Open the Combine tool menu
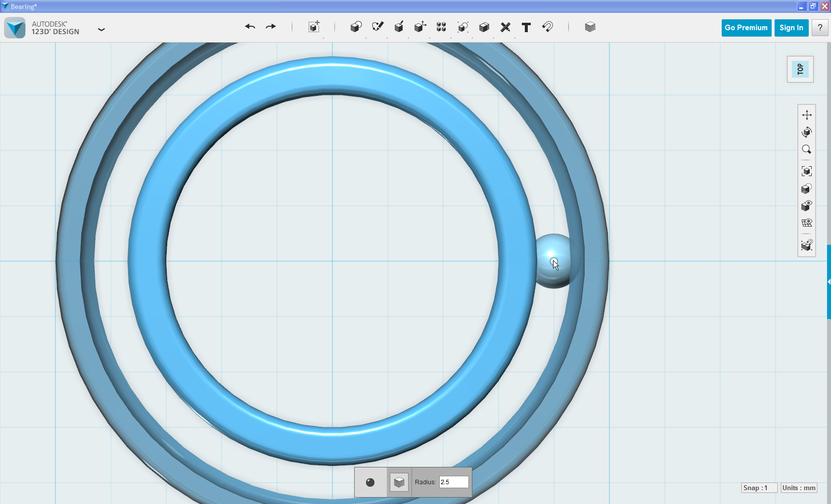This screenshot has width=831, height=504. pyautogui.click(x=484, y=27)
